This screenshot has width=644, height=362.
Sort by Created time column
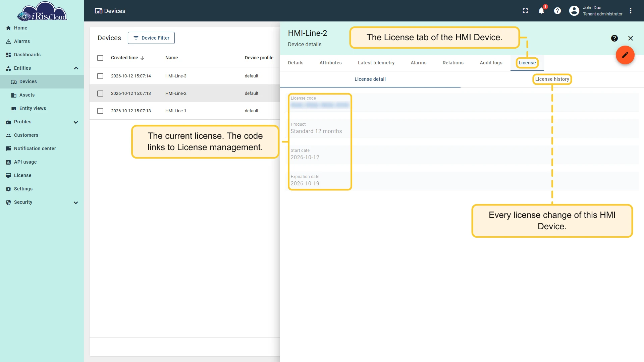tap(127, 58)
